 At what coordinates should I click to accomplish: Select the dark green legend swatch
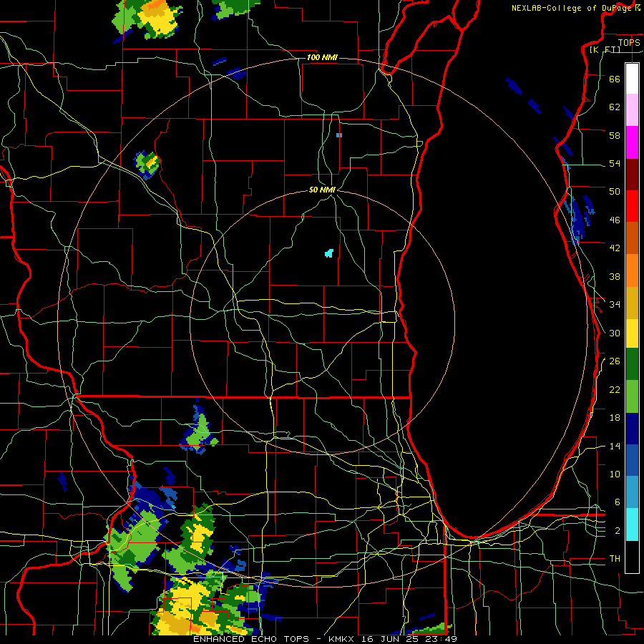(x=632, y=364)
